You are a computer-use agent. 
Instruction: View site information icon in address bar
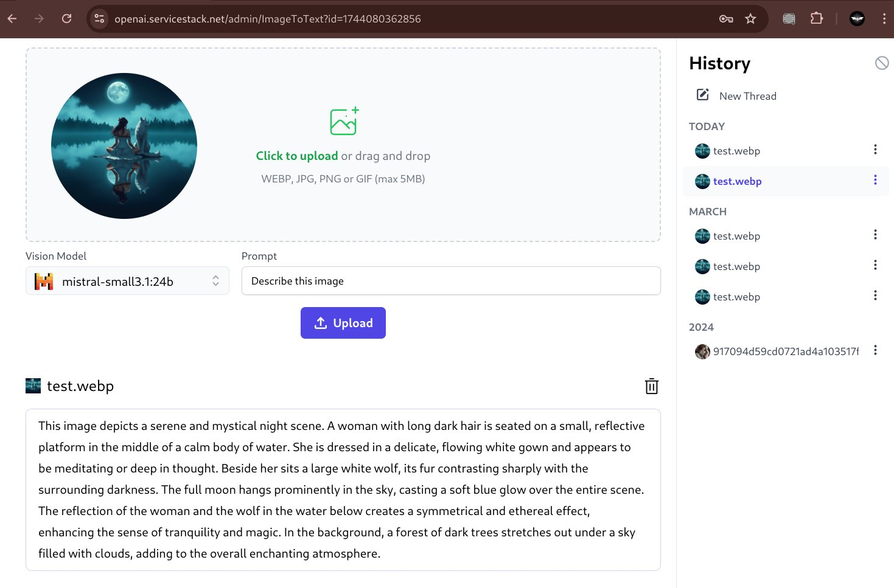(x=99, y=19)
